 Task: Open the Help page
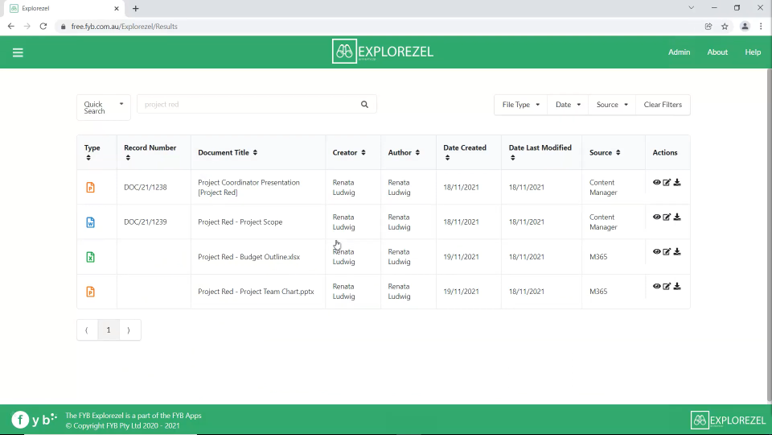[753, 52]
